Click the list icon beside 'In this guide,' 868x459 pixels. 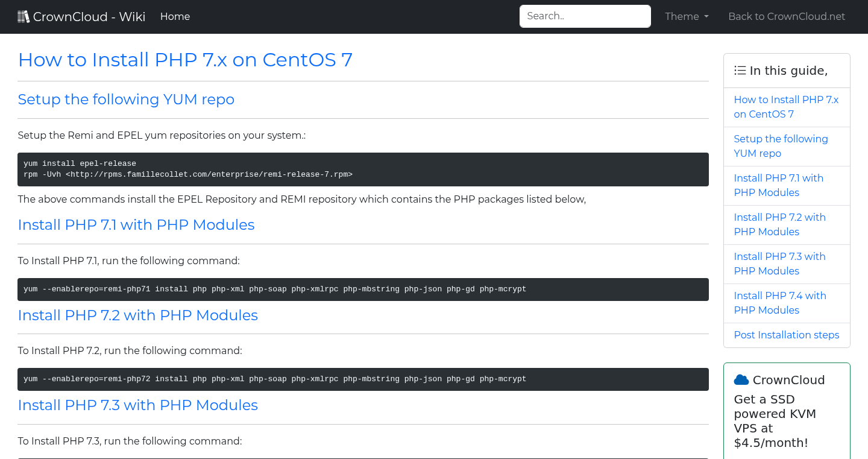(740, 70)
